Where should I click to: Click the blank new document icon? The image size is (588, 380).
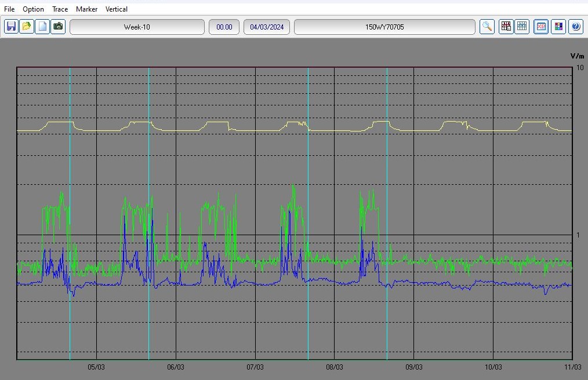42,27
